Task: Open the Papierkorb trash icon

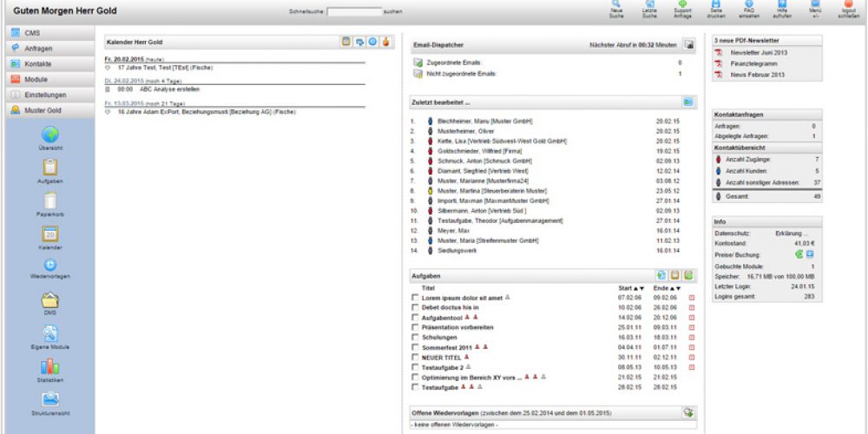Action: pyautogui.click(x=49, y=201)
